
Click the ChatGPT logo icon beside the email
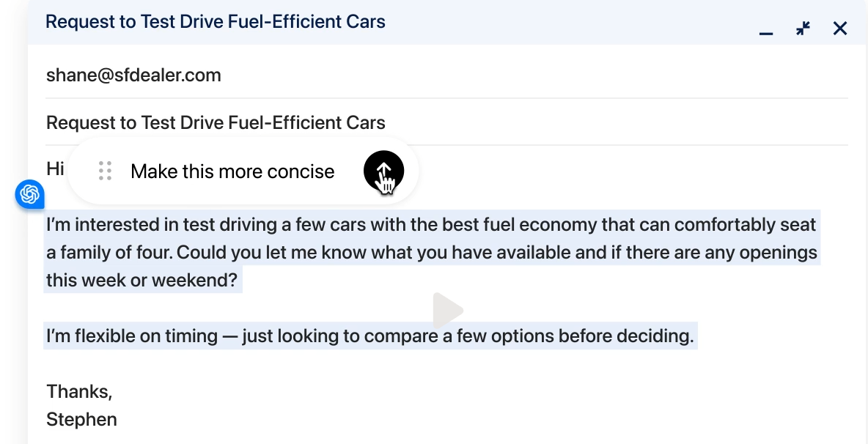point(30,194)
